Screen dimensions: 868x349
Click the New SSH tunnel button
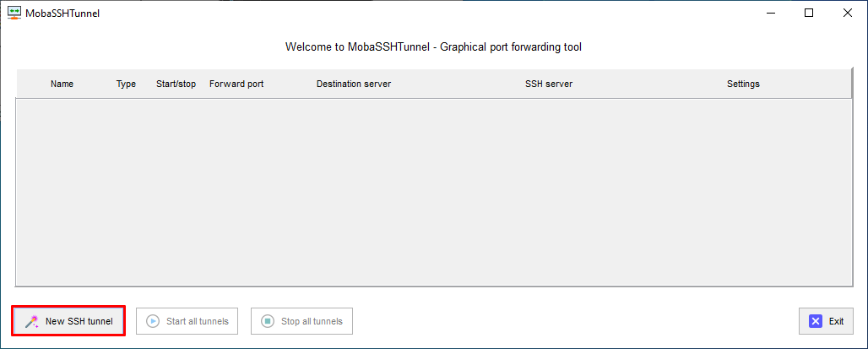coord(68,321)
